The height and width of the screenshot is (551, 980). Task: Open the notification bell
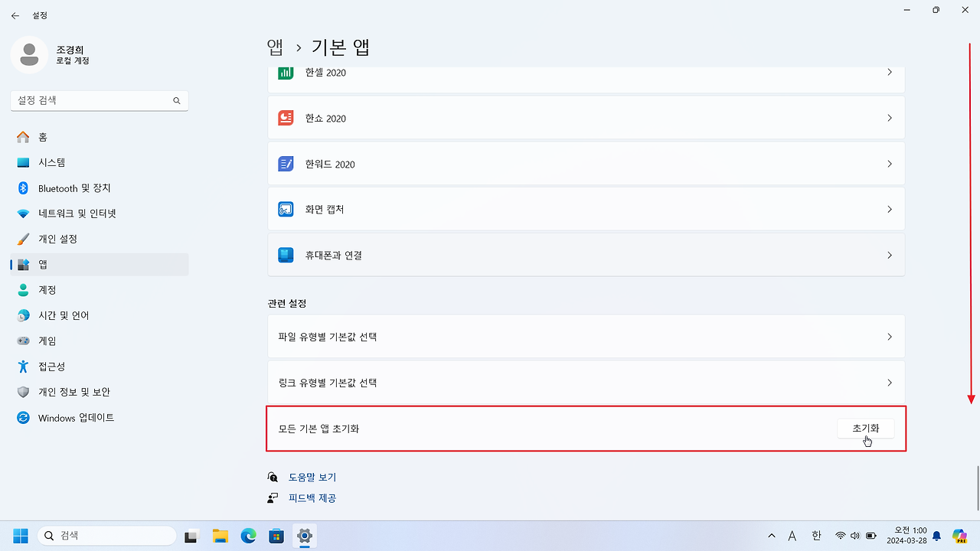tap(936, 536)
